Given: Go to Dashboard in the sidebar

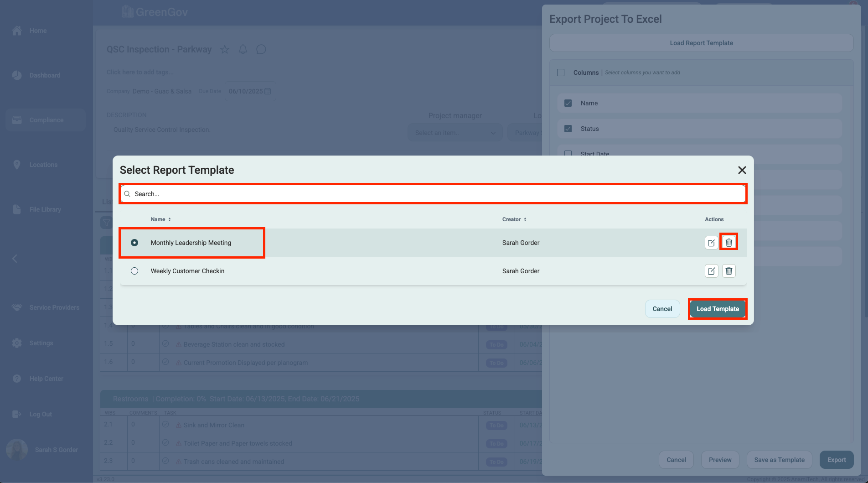Looking at the screenshot, I should tap(45, 75).
